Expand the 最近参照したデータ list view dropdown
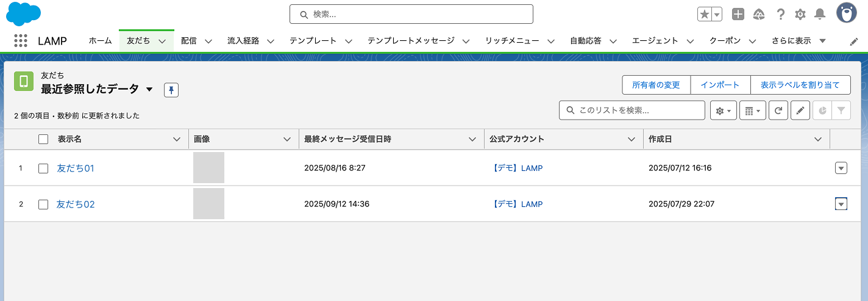The height and width of the screenshot is (301, 868). [x=150, y=90]
